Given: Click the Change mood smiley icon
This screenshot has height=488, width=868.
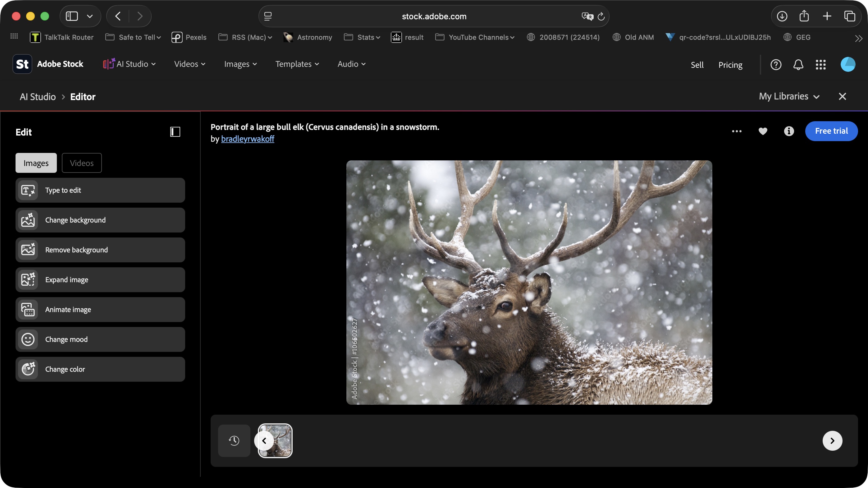Looking at the screenshot, I should [28, 339].
